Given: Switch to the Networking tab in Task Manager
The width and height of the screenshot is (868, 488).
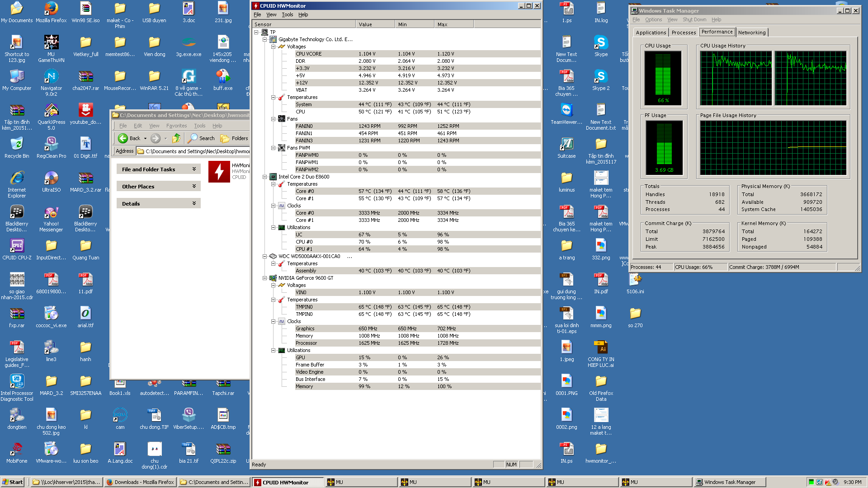Looking at the screenshot, I should (752, 33).
